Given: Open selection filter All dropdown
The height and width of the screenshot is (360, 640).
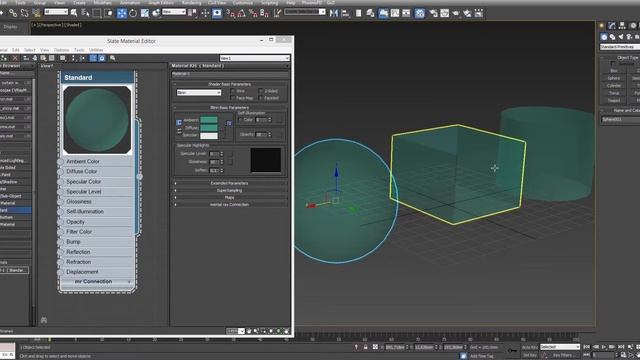Looking at the screenshot, I should (x=56, y=12).
